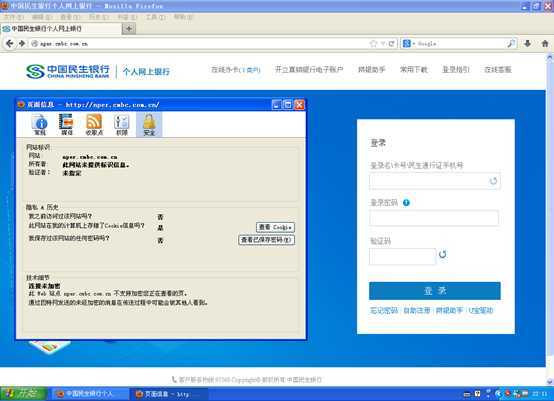
Task: Open the 工具 (Tools) menu
Action: pyautogui.click(x=155, y=17)
